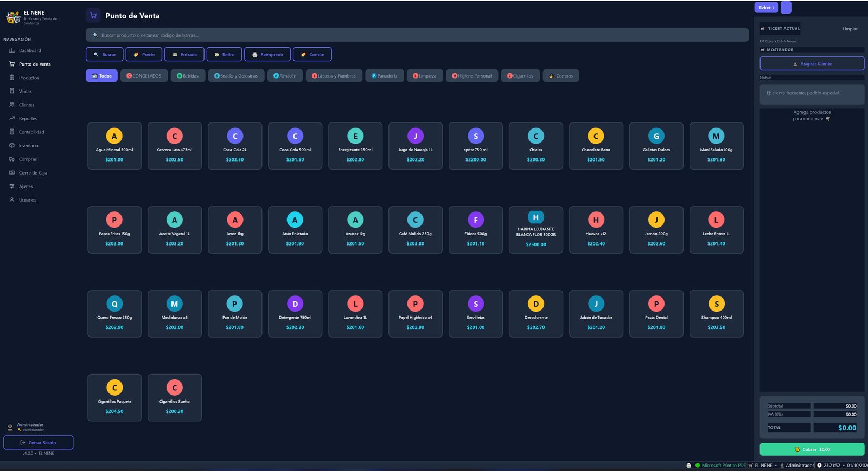Viewport: 868px width, 471px height.
Task: Add Queso Fresco 250g product
Action: click(x=114, y=314)
